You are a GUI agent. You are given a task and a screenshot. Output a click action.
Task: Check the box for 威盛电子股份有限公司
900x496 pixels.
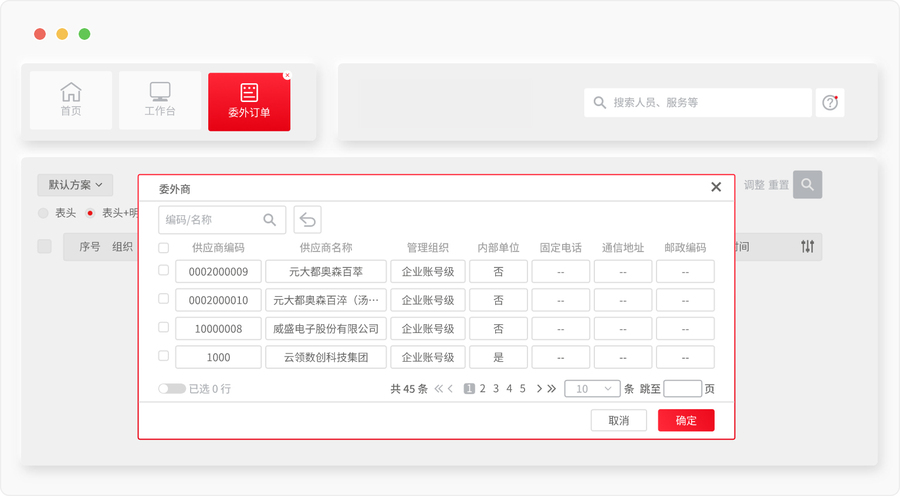[x=164, y=327]
